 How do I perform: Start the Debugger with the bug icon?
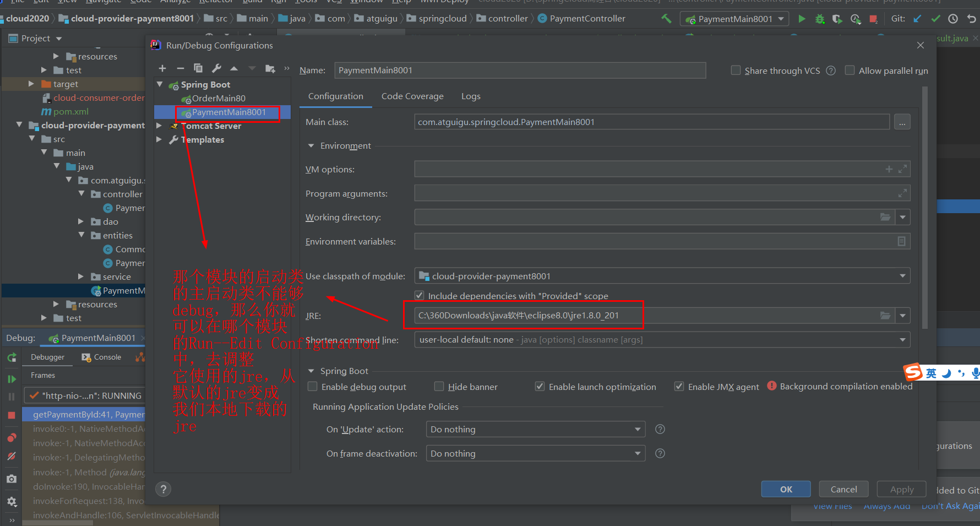[x=820, y=18]
